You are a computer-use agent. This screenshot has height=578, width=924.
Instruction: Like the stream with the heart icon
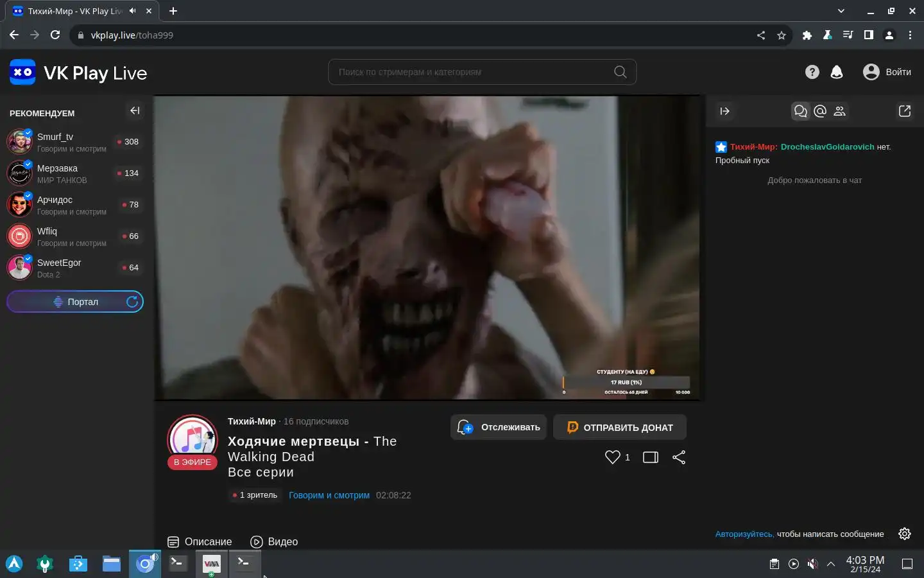click(613, 457)
